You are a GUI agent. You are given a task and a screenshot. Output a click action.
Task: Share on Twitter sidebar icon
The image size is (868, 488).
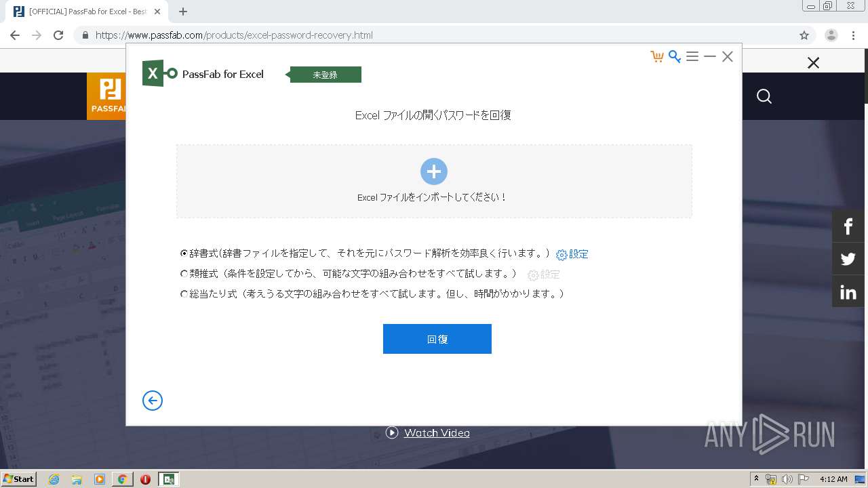click(848, 259)
